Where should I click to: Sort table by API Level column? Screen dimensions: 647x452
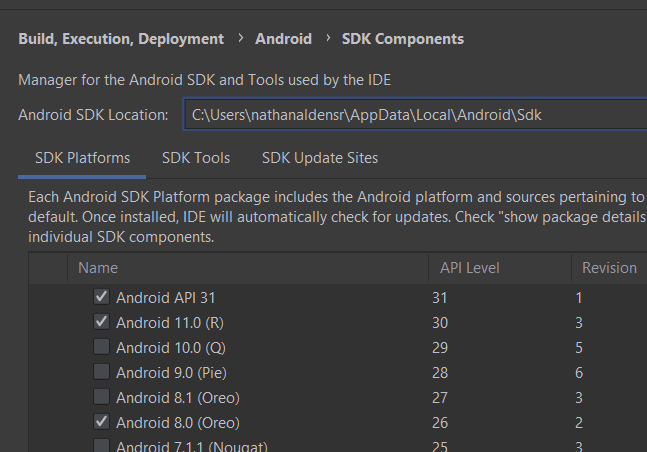[470, 268]
